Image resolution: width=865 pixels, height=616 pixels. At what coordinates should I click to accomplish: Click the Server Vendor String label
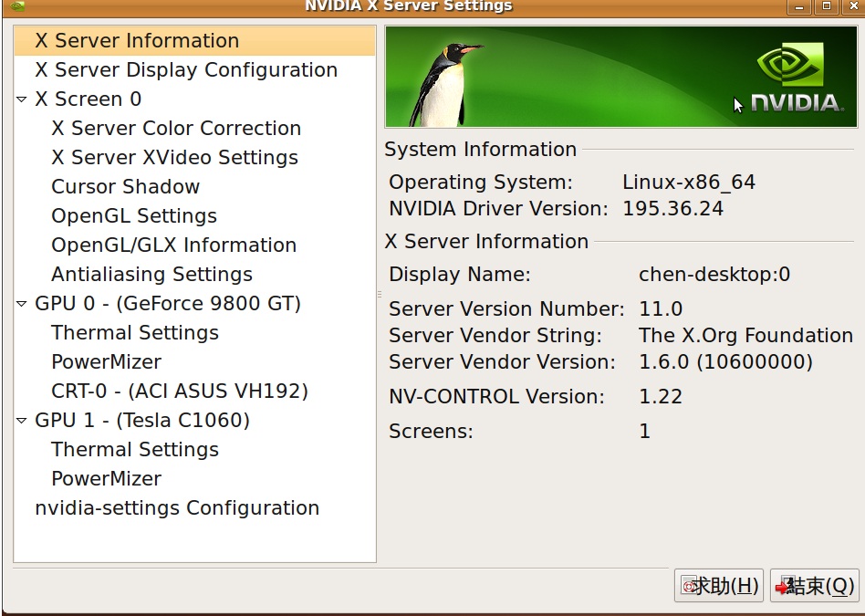click(x=495, y=336)
